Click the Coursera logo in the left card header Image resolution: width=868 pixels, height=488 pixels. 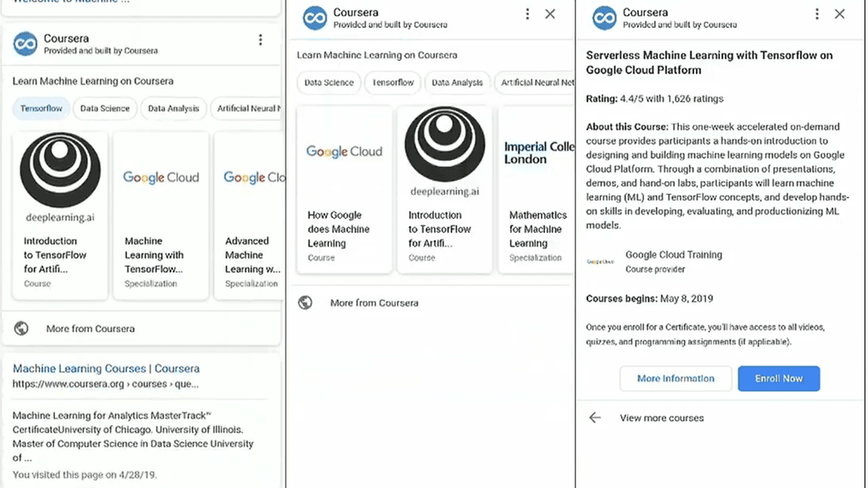(x=25, y=44)
